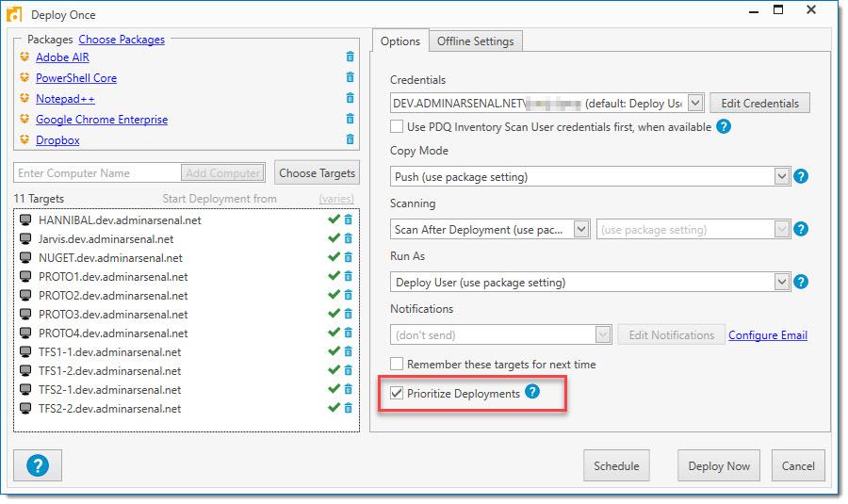The image size is (848, 504).
Task: Cancel the Deploy Once dialog
Action: (798, 465)
